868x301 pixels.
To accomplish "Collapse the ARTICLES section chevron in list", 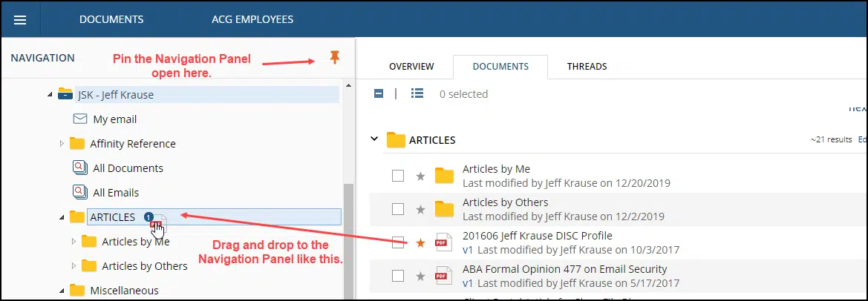I will pyautogui.click(x=375, y=139).
